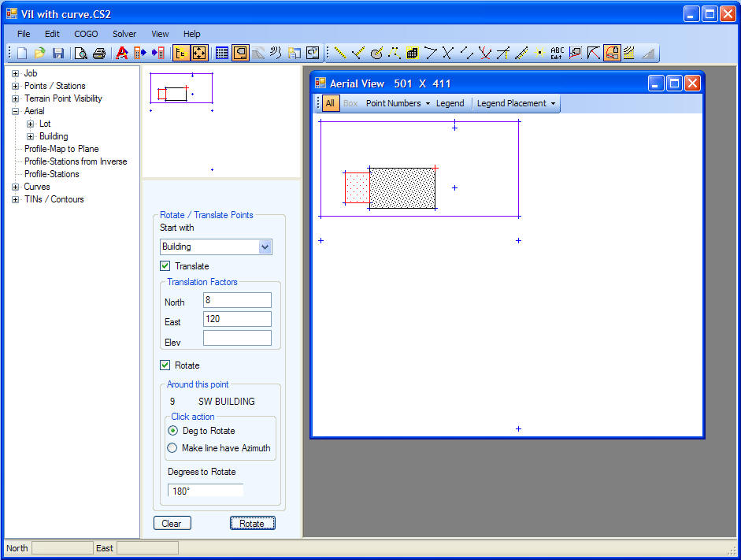This screenshot has width=741, height=560.
Task: Click the ABC Edit icon
Action: [558, 53]
